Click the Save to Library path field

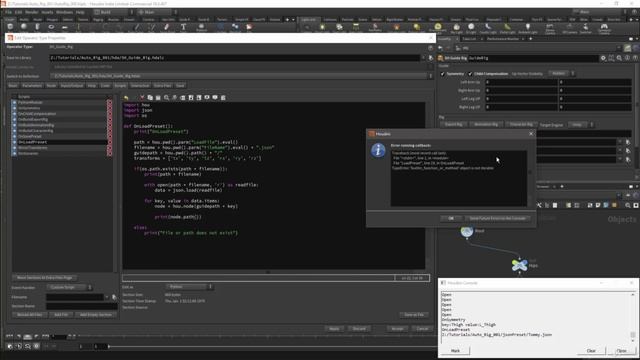(235, 58)
